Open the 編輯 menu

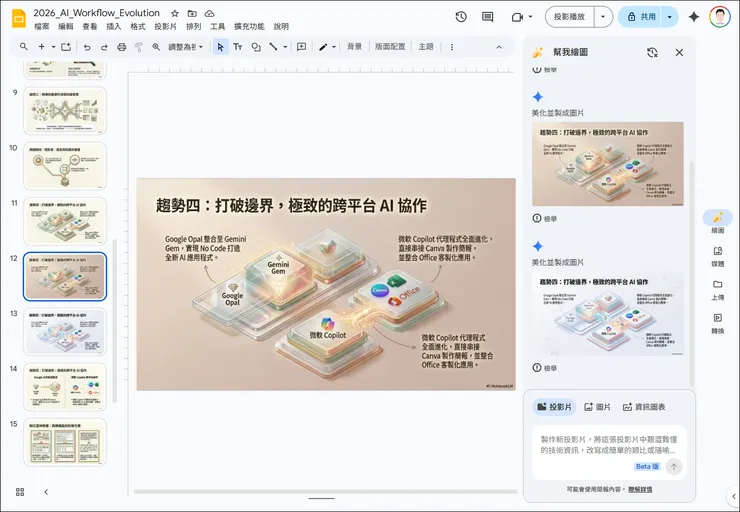pos(66,26)
